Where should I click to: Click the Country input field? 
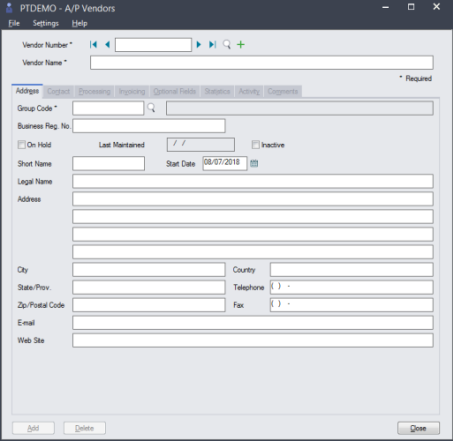(x=352, y=270)
